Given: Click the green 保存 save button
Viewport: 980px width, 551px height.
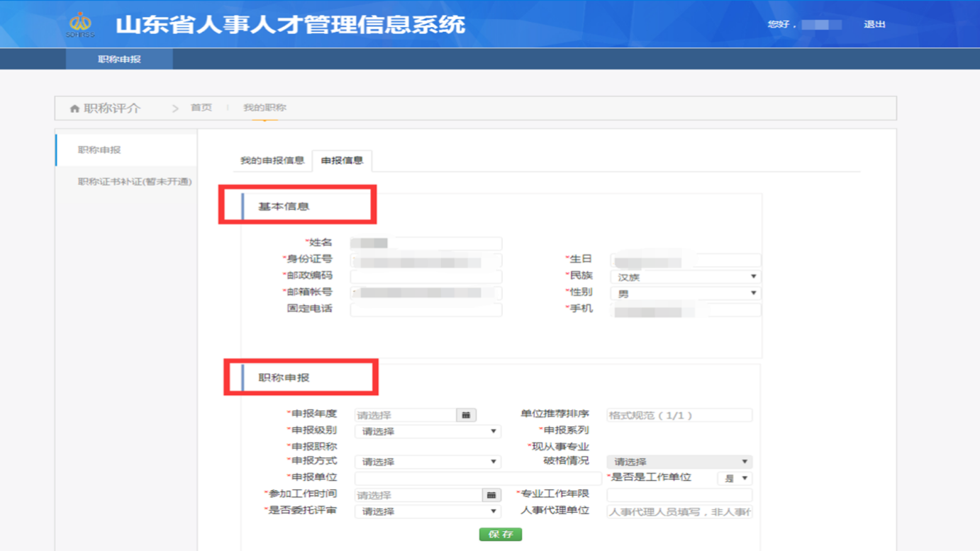Looking at the screenshot, I should pos(501,534).
